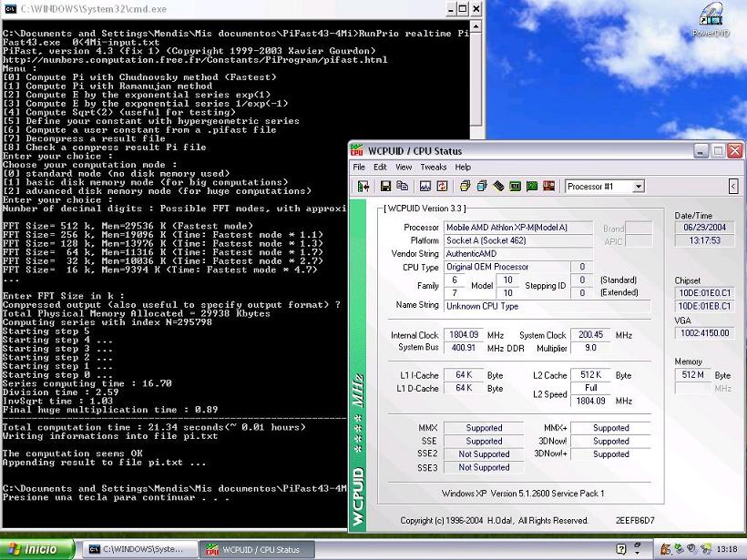This screenshot has height=560, width=747.
Task: Click the red motherboard icon in toolbar
Action: click(x=547, y=187)
